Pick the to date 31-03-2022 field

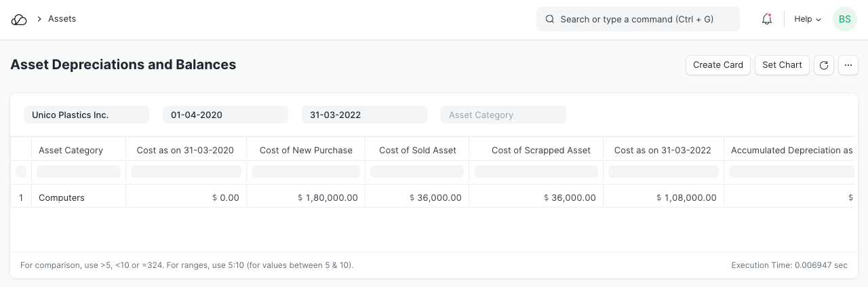click(x=364, y=115)
